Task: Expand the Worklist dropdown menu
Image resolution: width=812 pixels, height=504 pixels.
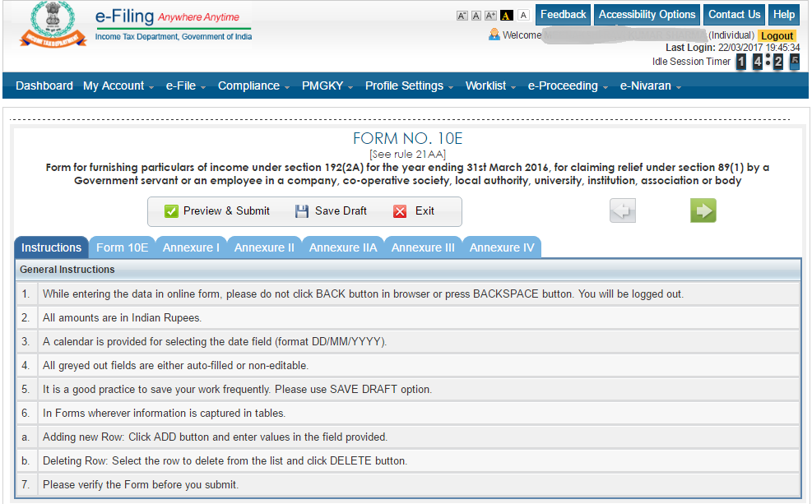Action: [x=490, y=86]
